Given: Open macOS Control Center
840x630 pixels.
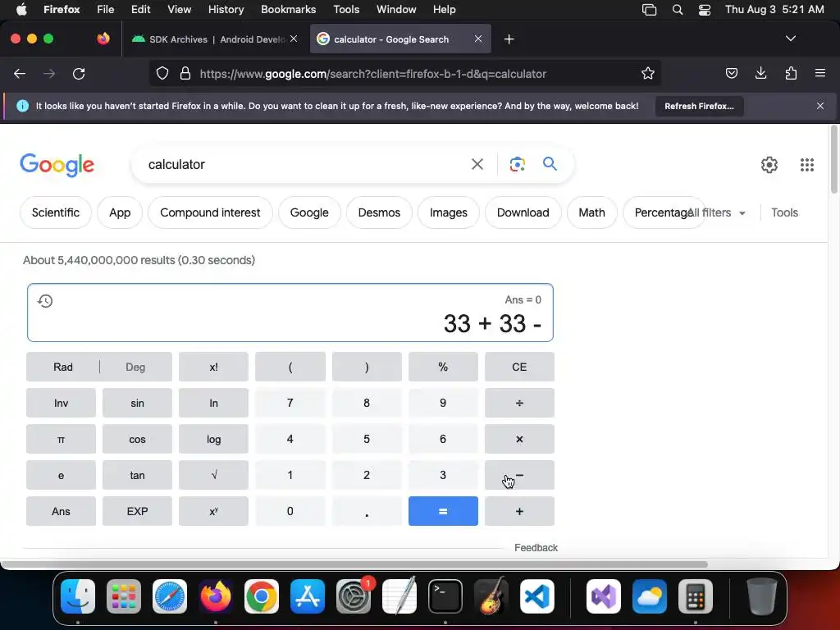Looking at the screenshot, I should tap(705, 10).
